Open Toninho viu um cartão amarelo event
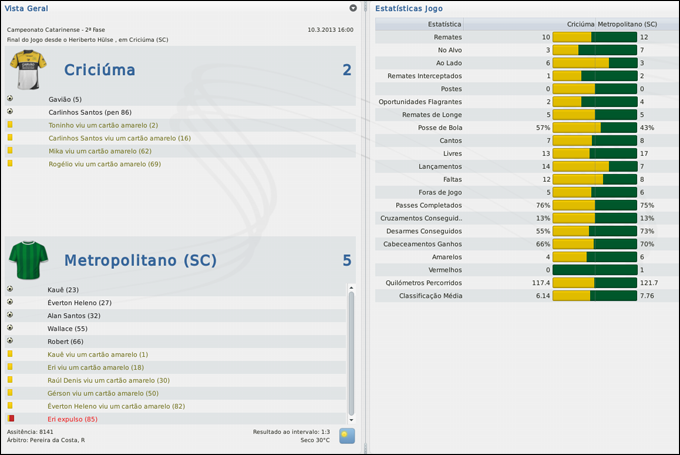Image resolution: width=680 pixels, height=455 pixels. click(x=103, y=125)
